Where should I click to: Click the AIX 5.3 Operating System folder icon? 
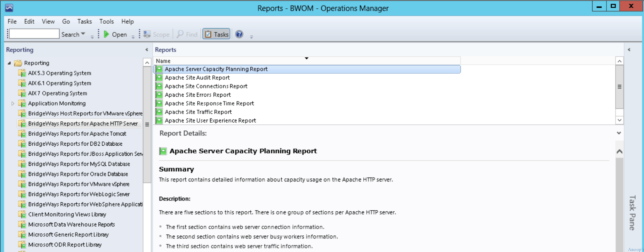tap(22, 73)
